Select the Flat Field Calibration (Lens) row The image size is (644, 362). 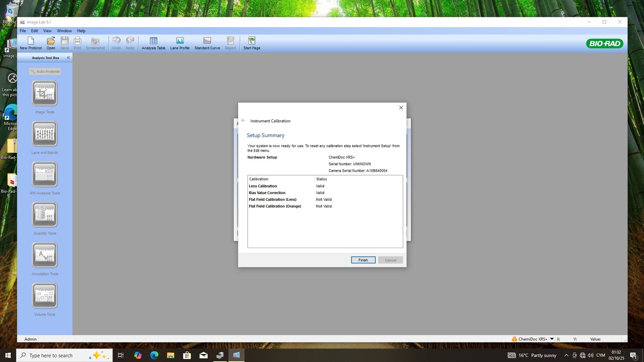coord(273,200)
